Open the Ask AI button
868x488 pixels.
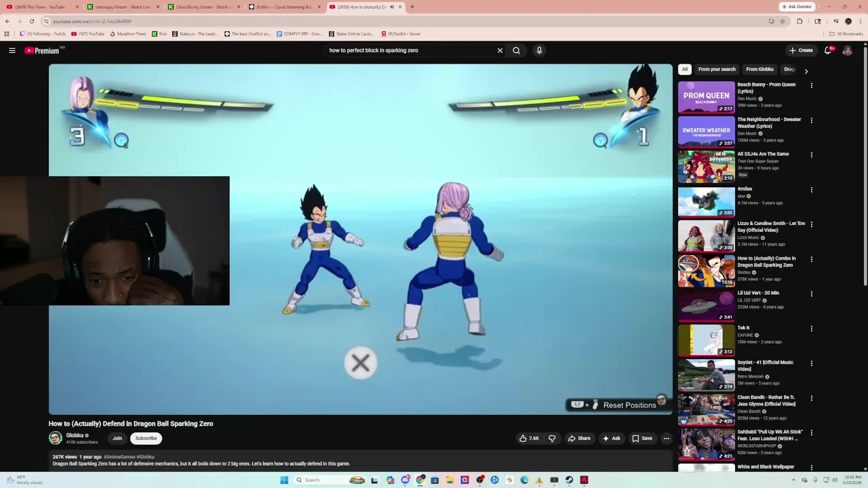click(x=611, y=439)
